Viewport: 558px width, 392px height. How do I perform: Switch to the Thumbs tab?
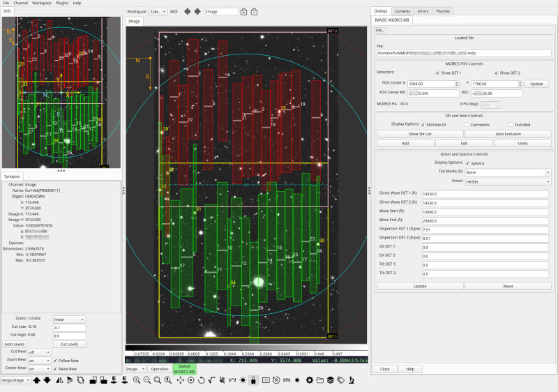443,11
